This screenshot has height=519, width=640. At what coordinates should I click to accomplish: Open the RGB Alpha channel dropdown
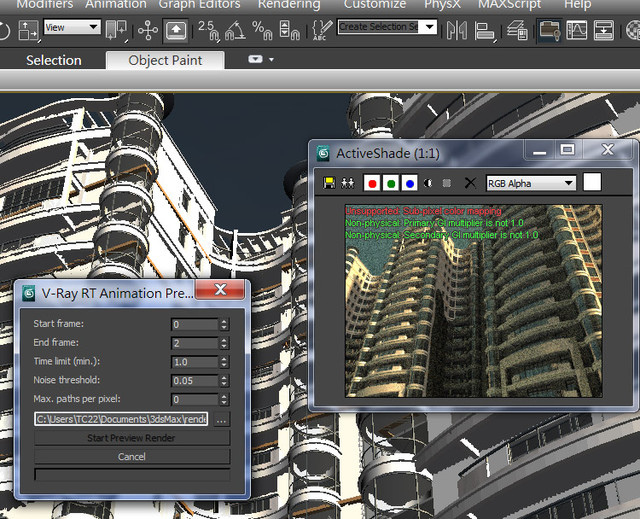pyautogui.click(x=531, y=183)
